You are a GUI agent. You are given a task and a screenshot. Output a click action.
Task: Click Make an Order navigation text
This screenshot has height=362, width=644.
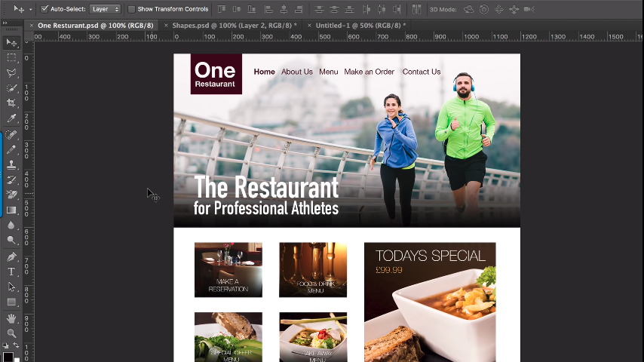click(x=370, y=72)
